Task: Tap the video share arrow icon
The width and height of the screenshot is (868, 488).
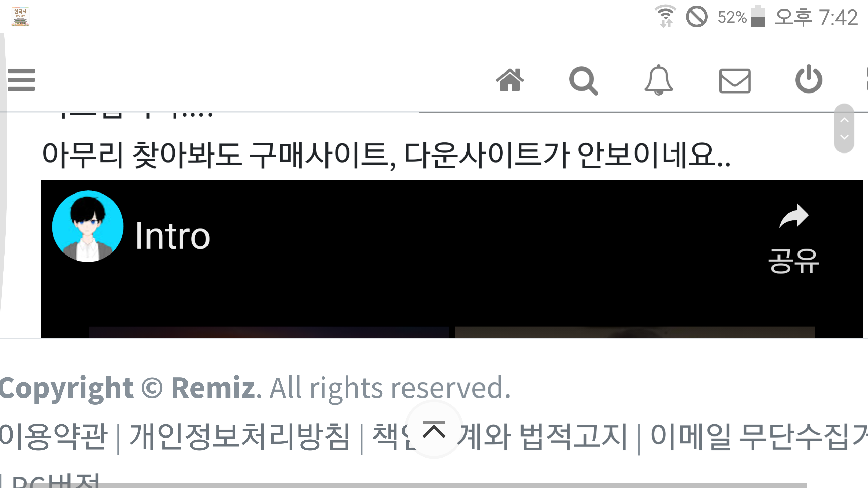Action: pos(793,216)
